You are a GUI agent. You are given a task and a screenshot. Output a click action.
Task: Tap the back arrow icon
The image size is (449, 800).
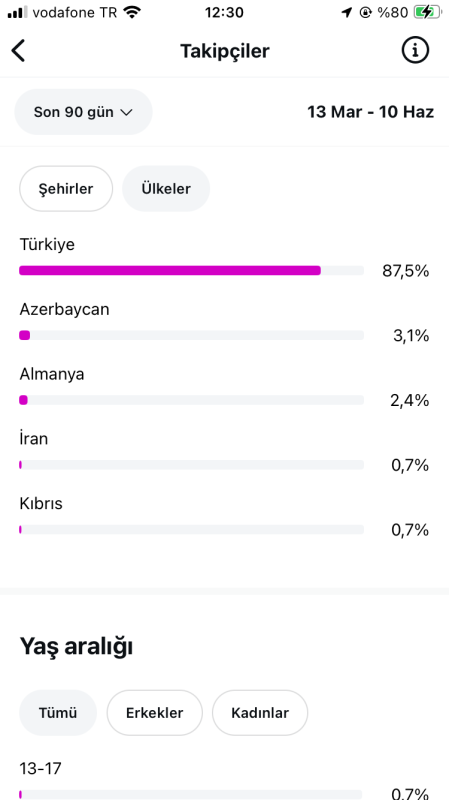[x=18, y=51]
